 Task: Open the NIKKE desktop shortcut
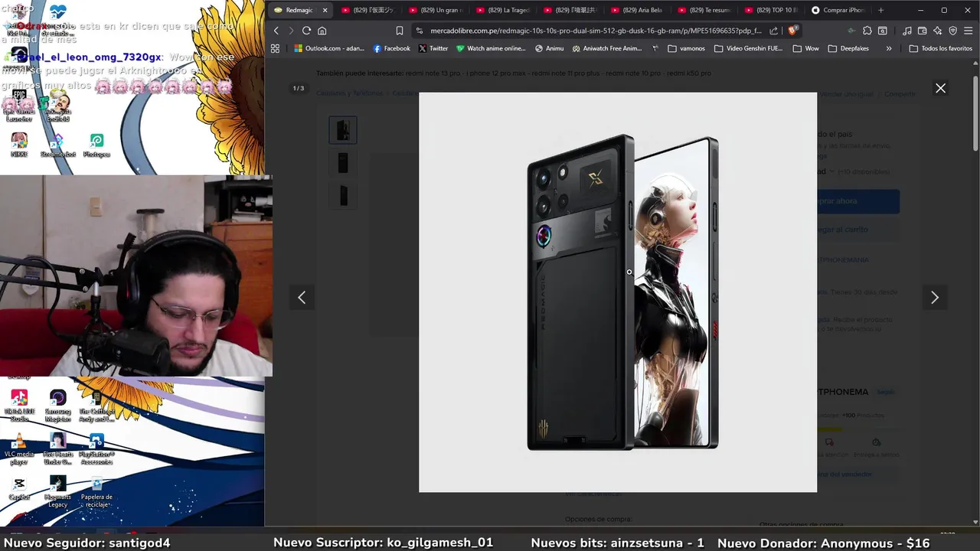[19, 145]
